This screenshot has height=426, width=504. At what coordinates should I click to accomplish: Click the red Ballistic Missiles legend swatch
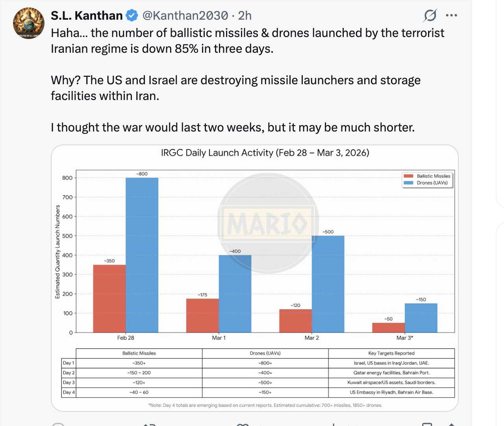click(x=408, y=176)
